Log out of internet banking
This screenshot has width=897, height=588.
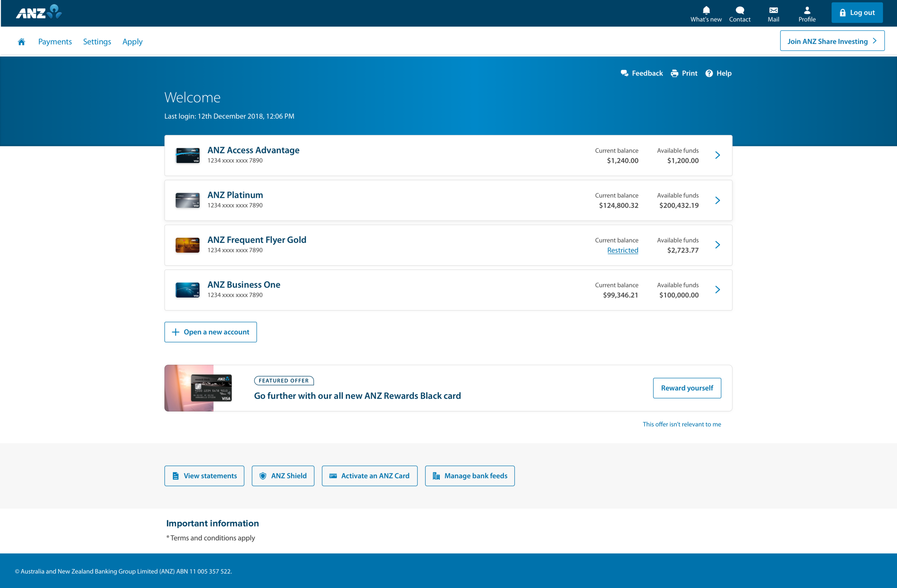[857, 13]
